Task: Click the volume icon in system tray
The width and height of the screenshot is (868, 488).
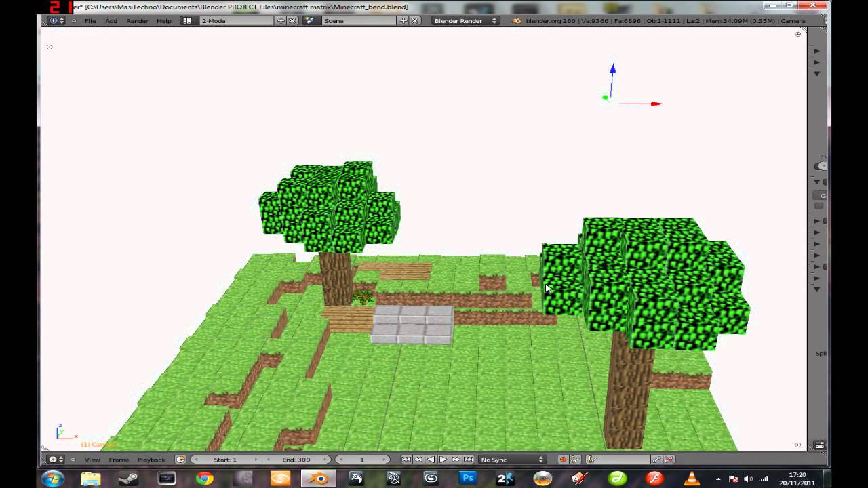Action: (x=749, y=479)
